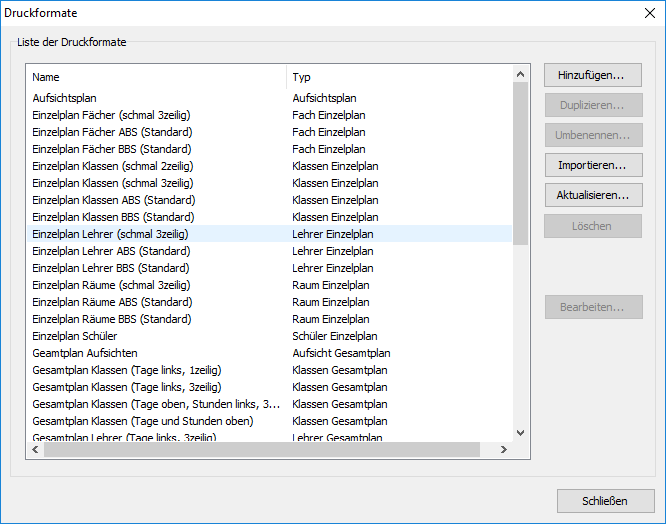
Task: Click the scroll up arrow of the list
Action: 520,74
